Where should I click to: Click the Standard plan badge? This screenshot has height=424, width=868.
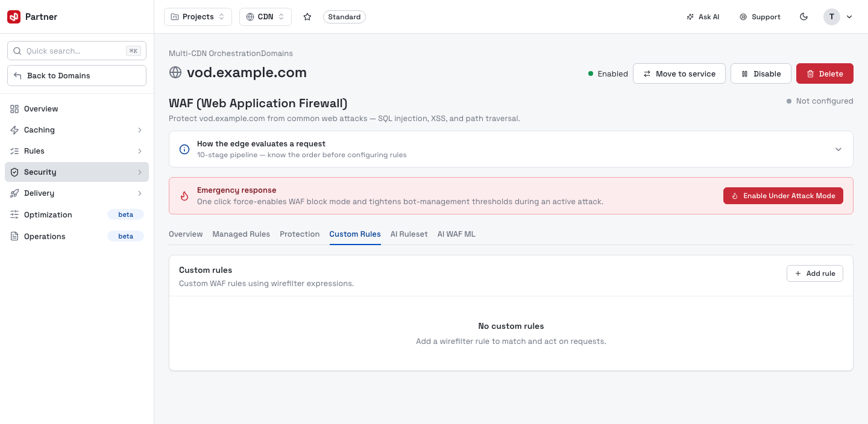point(344,17)
